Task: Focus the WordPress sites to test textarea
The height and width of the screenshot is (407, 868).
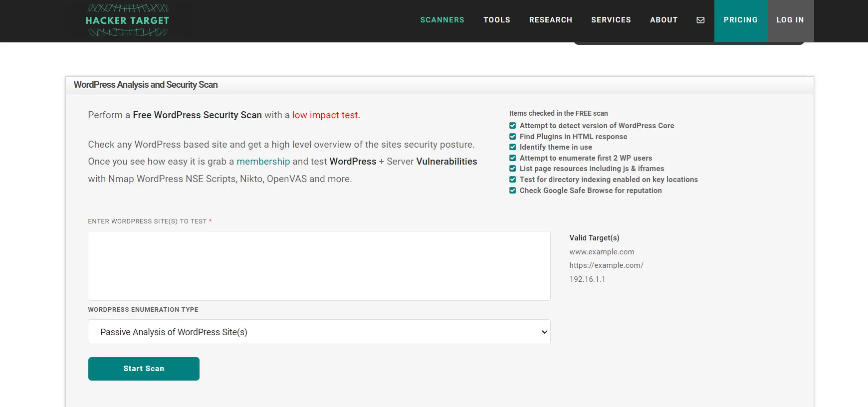Action: 319,266
